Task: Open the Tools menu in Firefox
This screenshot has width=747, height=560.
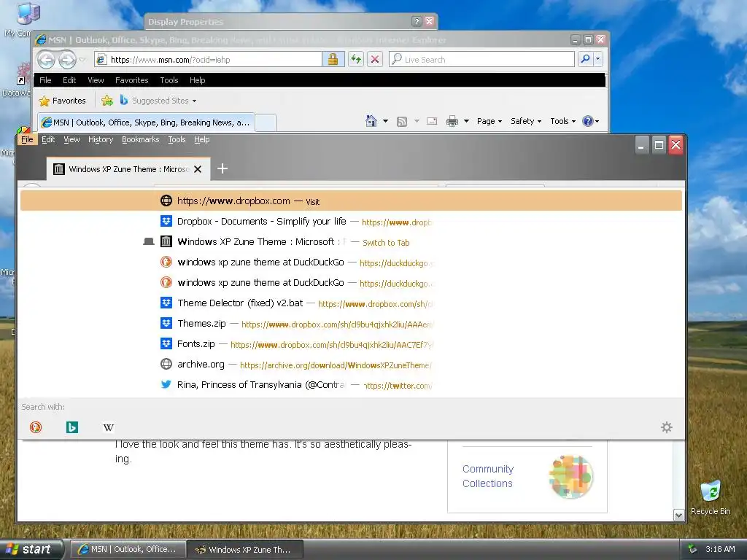Action: pos(177,139)
